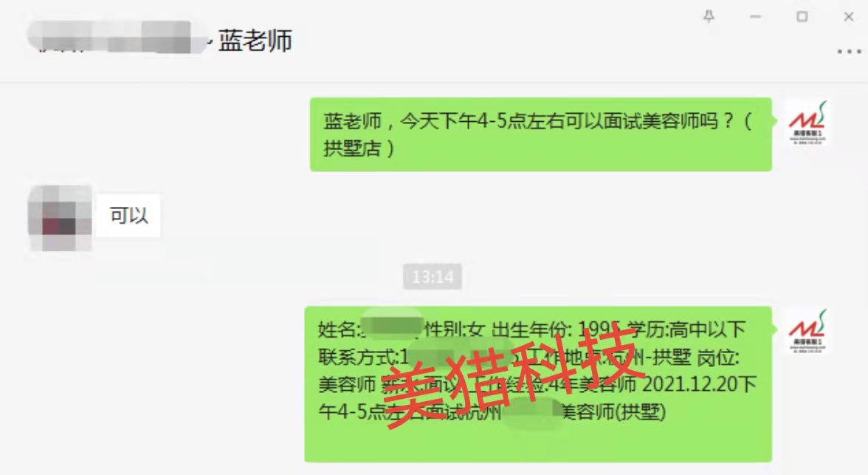Click the 学历:高中以下 text in the message
Screen dimensions: 868x475
point(686,329)
